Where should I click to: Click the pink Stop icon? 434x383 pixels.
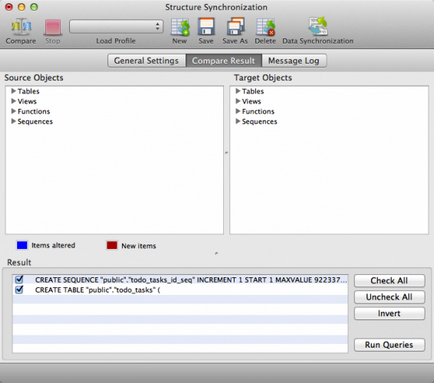pyautogui.click(x=53, y=27)
